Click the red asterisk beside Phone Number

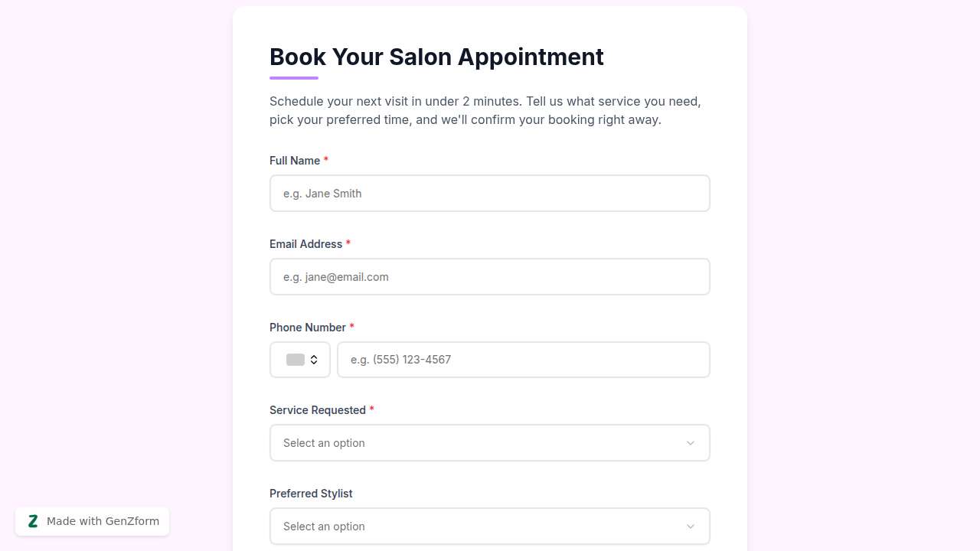point(351,327)
